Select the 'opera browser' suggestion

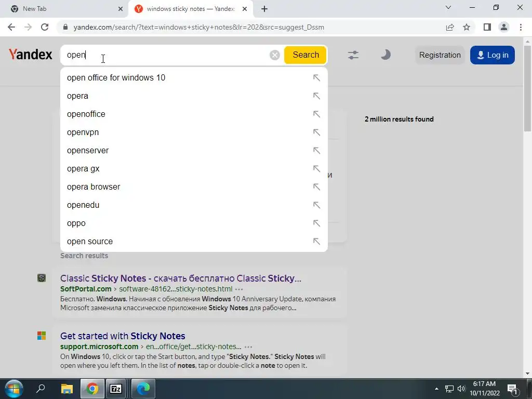tap(194, 187)
